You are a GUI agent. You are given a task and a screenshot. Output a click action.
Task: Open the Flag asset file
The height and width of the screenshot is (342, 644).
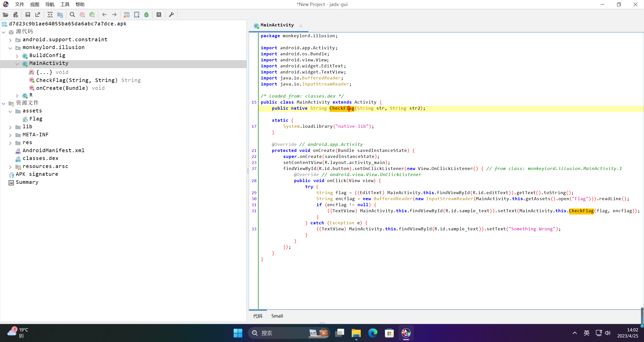pos(36,119)
